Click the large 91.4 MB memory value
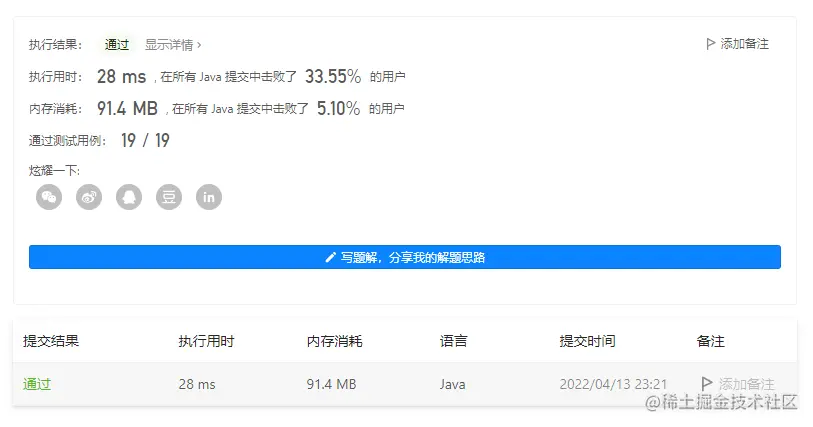Screen dimensions: 813x427 click(127, 108)
